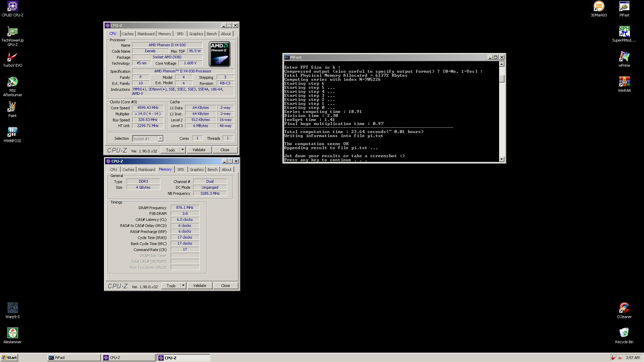Expand the Socket #1 selection dropdown
Image resolution: width=644 pixels, height=362 pixels.
pyautogui.click(x=160, y=139)
